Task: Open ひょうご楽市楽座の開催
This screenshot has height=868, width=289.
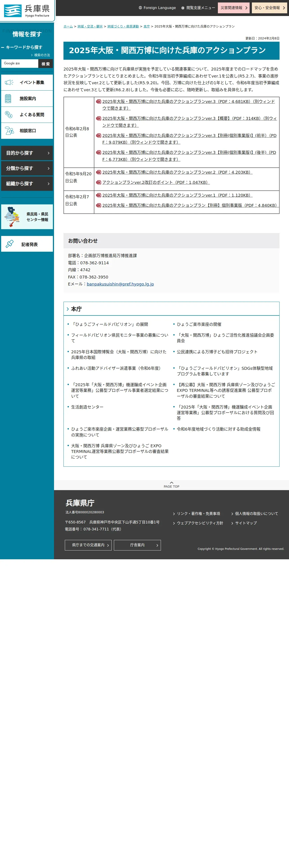Action: (199, 324)
